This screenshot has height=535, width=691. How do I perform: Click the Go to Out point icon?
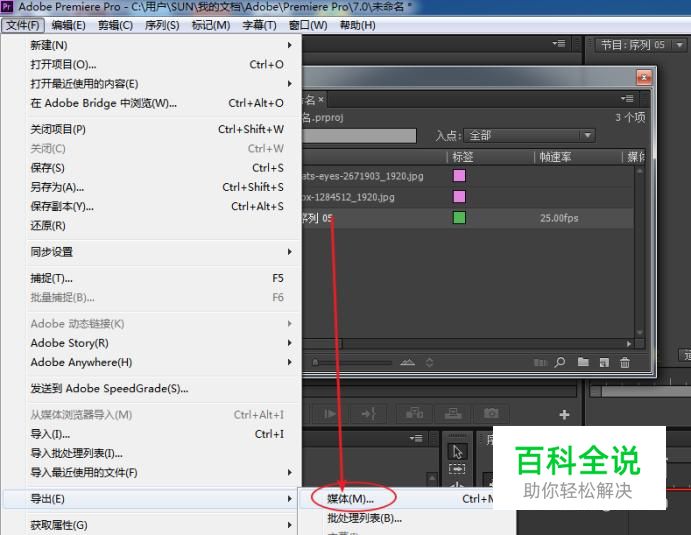(x=368, y=413)
